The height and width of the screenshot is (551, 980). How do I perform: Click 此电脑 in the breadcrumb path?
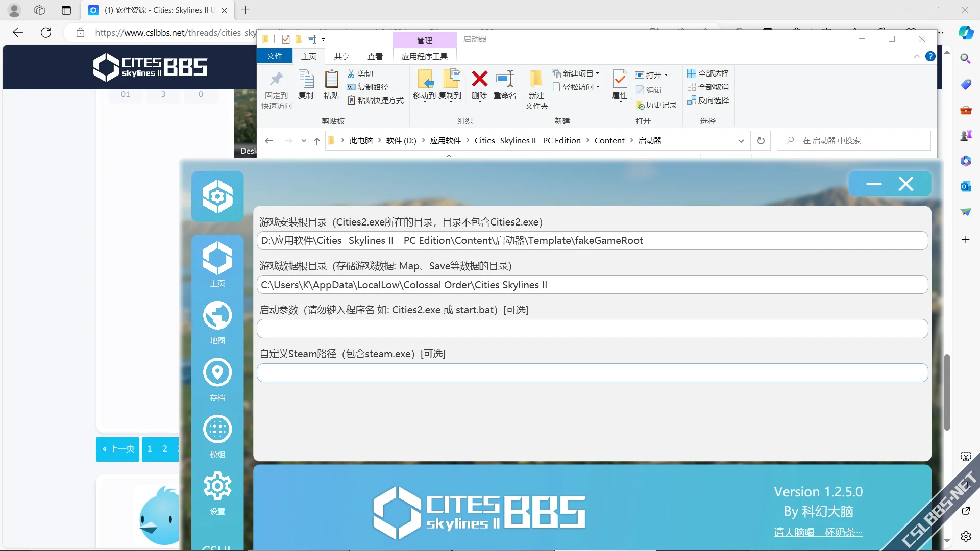(361, 141)
